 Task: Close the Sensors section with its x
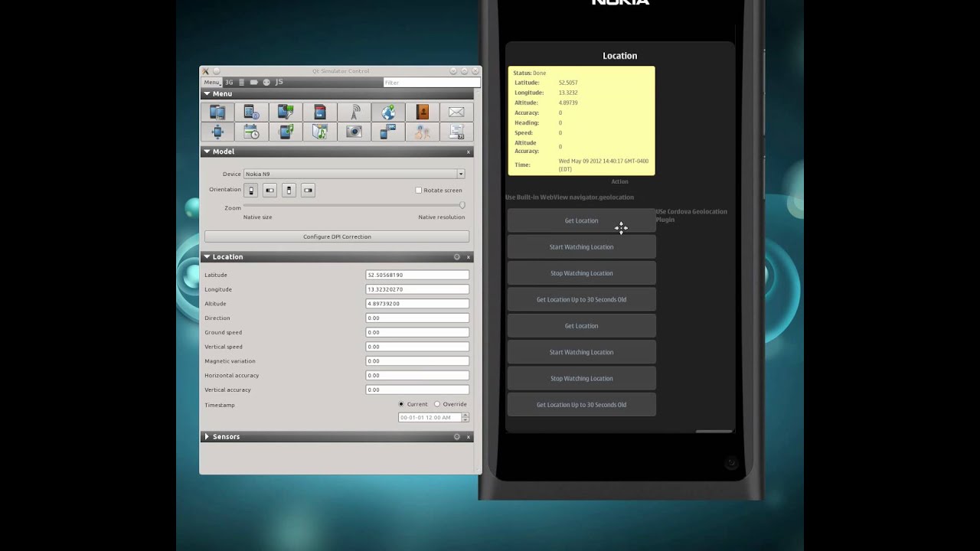(x=469, y=437)
